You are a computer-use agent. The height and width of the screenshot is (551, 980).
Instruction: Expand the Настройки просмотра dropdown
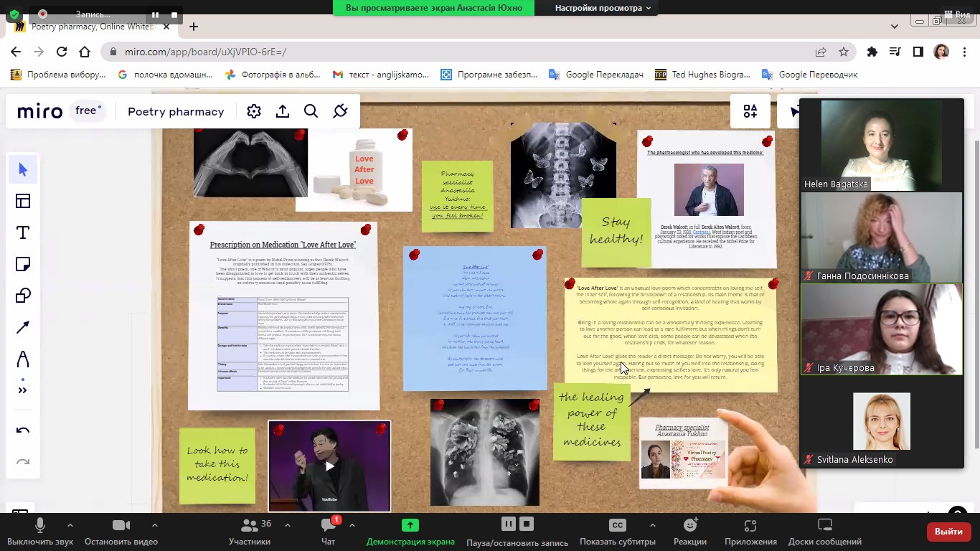603,8
